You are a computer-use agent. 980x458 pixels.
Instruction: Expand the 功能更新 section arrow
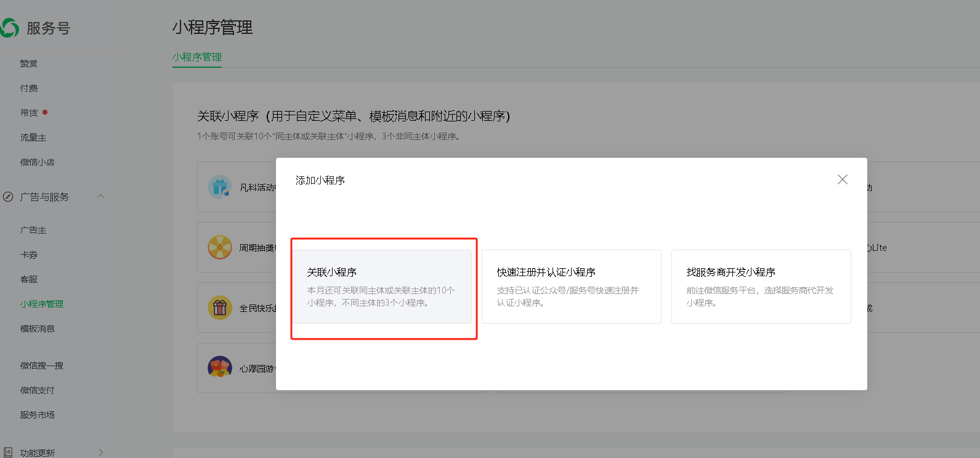pos(101,452)
